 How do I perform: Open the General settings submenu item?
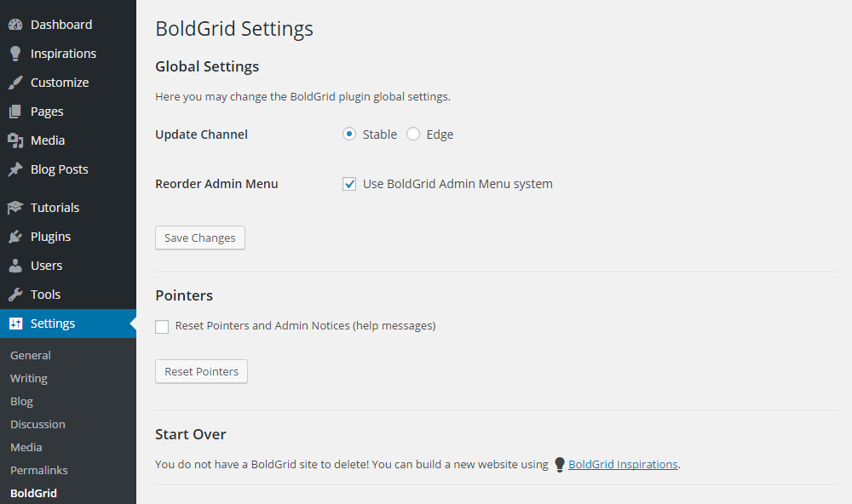tap(31, 356)
